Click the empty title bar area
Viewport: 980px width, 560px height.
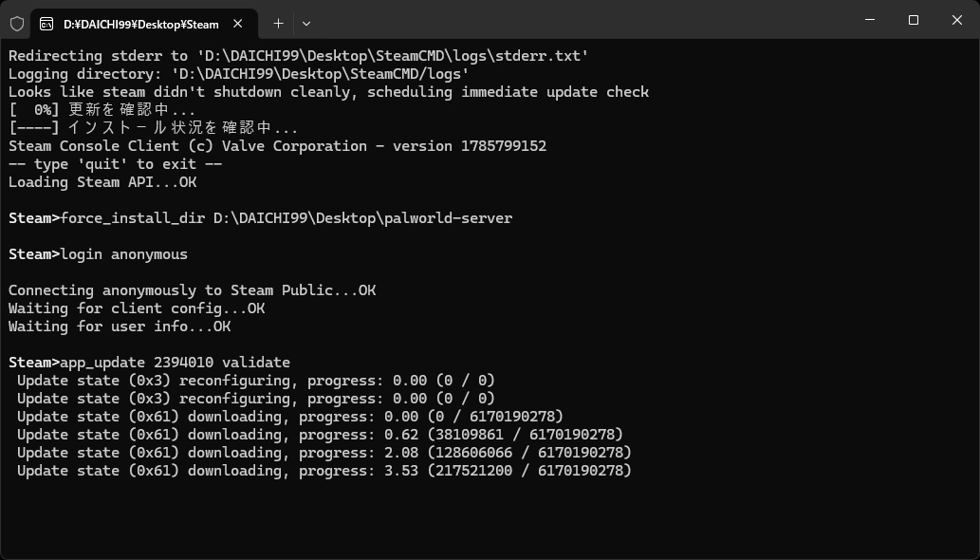pos(582,20)
